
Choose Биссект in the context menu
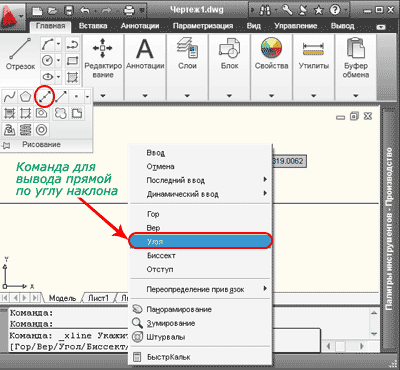(201, 256)
